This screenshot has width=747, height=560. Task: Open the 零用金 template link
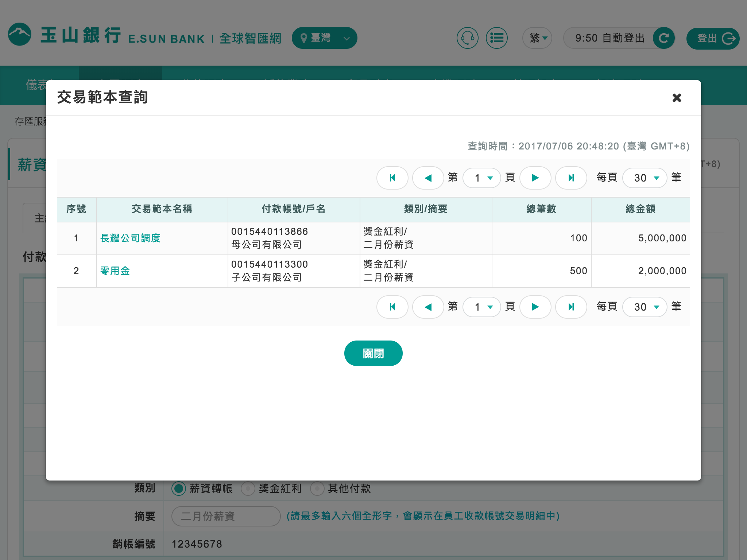pos(115,271)
